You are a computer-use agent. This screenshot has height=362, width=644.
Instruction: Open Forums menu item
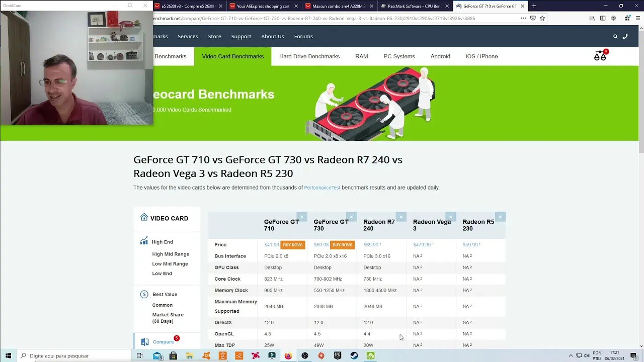coord(303,36)
